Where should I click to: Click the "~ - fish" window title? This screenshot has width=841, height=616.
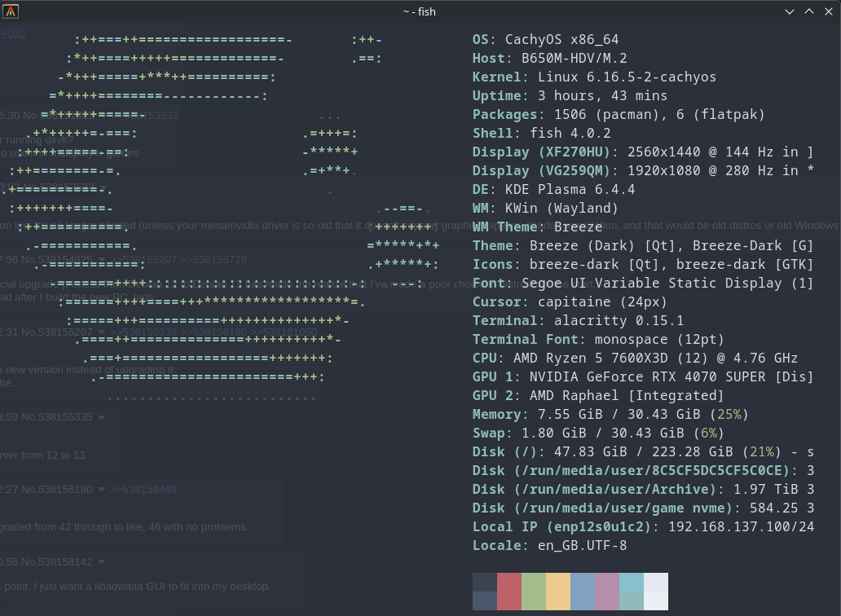(420, 11)
